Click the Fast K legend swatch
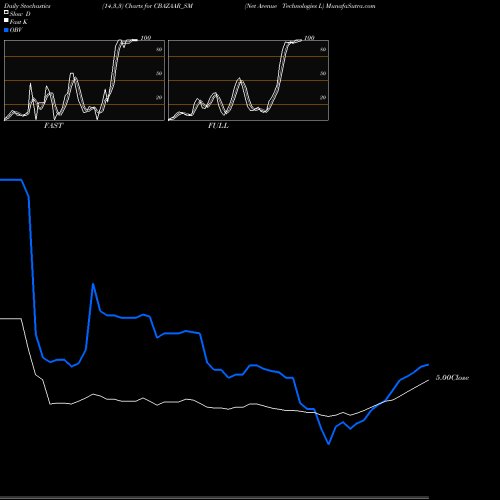 point(6,20)
